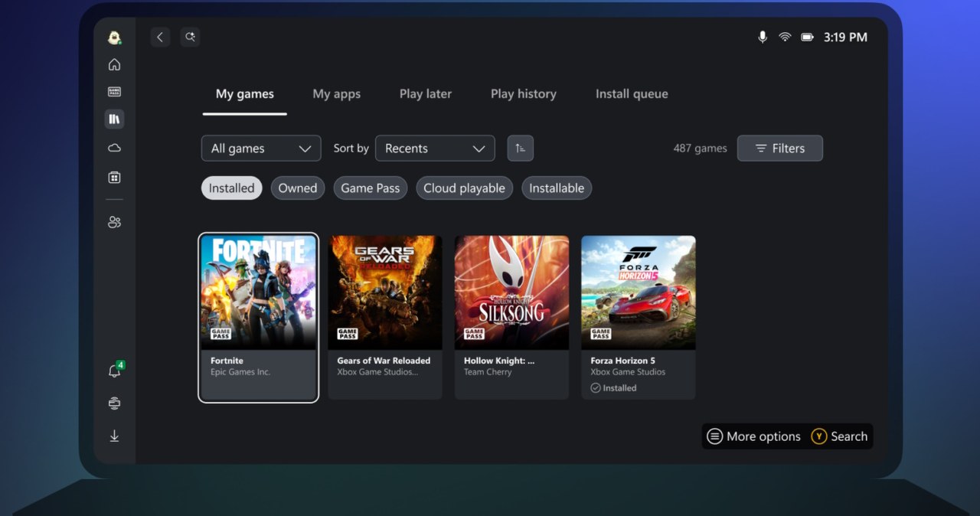Select the microphone icon in the status bar
Viewport: 980px width, 516px height.
[x=763, y=37]
